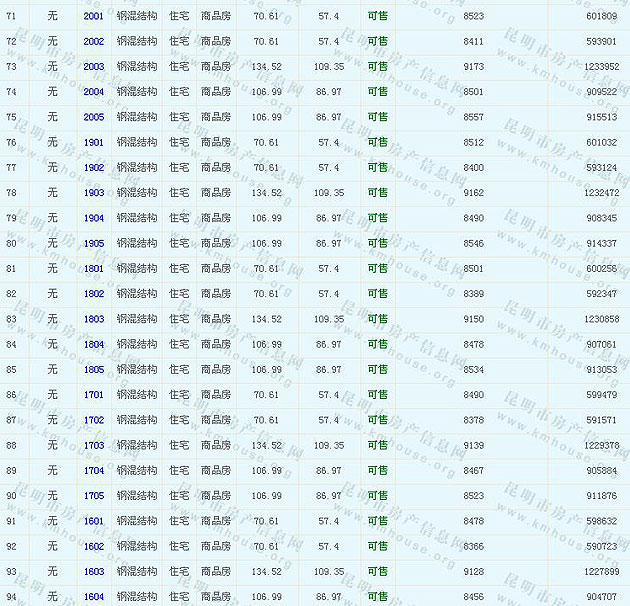Open room 2001 link
Screen dimensions: 630x606
pos(93,16)
